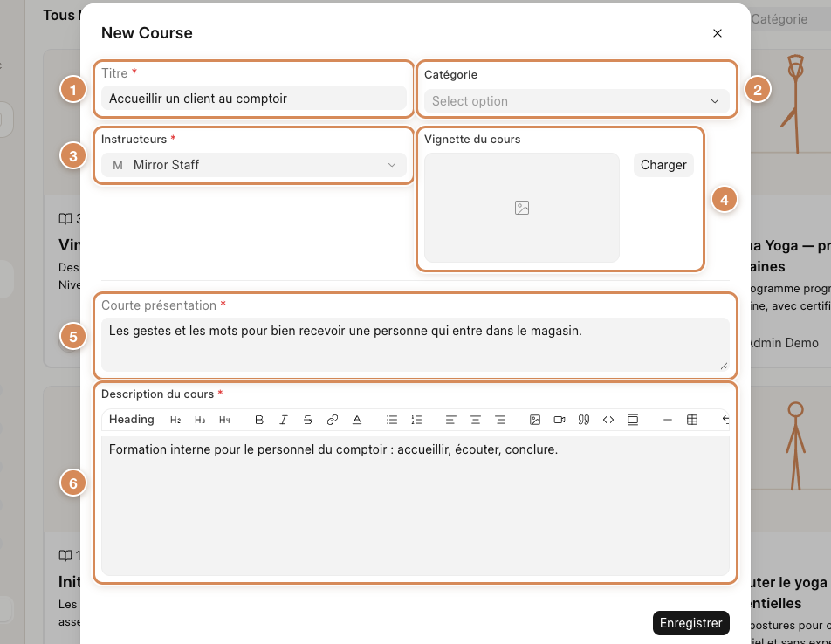The height and width of the screenshot is (644, 831).
Task: Close the New Course dialog
Action: point(717,33)
